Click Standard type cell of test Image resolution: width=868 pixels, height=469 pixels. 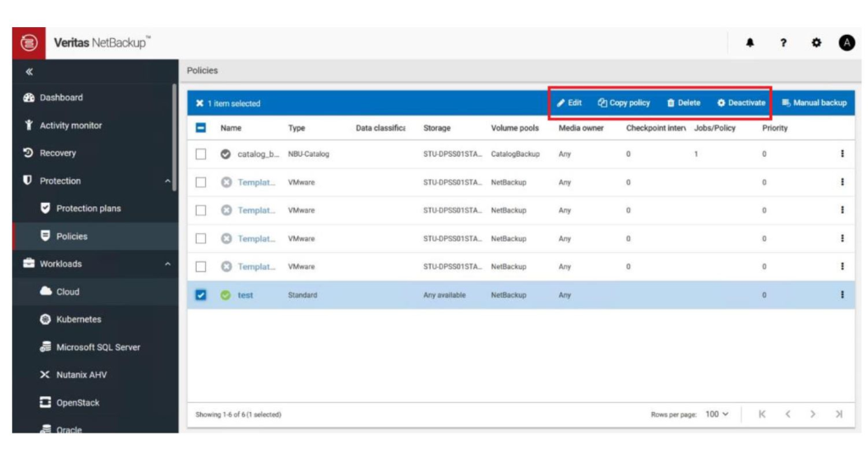[303, 295]
